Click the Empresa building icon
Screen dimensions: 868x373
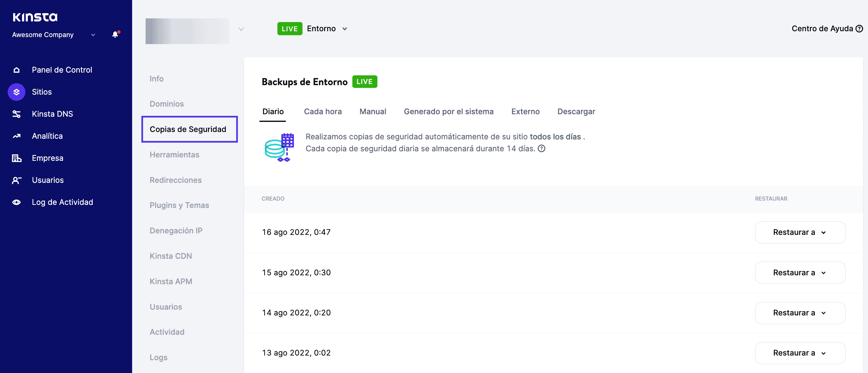tap(17, 158)
